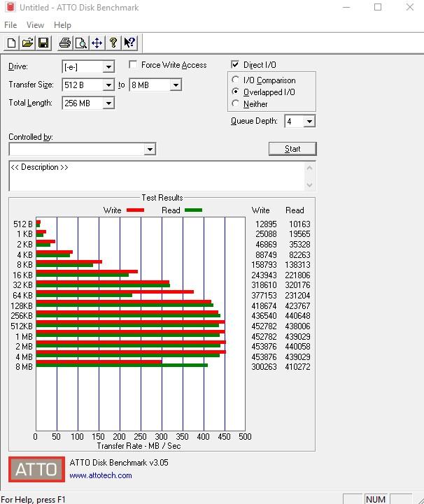
Task: Expand the Controlled by dropdown
Action: coord(150,149)
